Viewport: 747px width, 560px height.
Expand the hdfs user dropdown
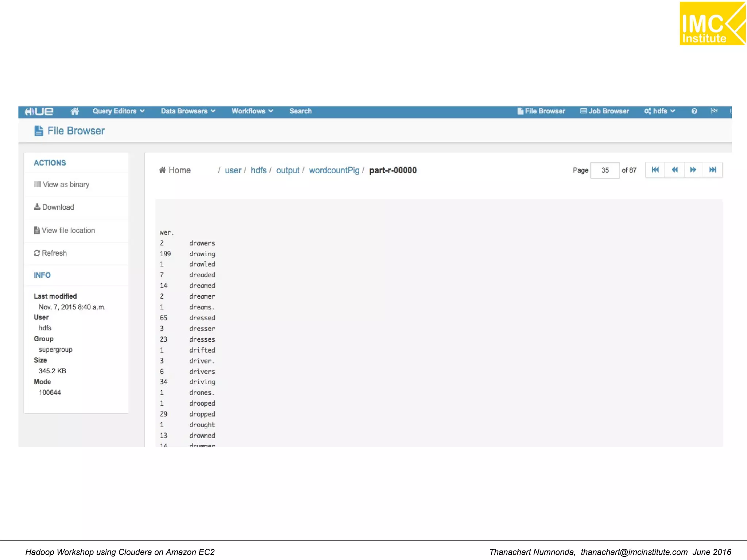coord(659,111)
